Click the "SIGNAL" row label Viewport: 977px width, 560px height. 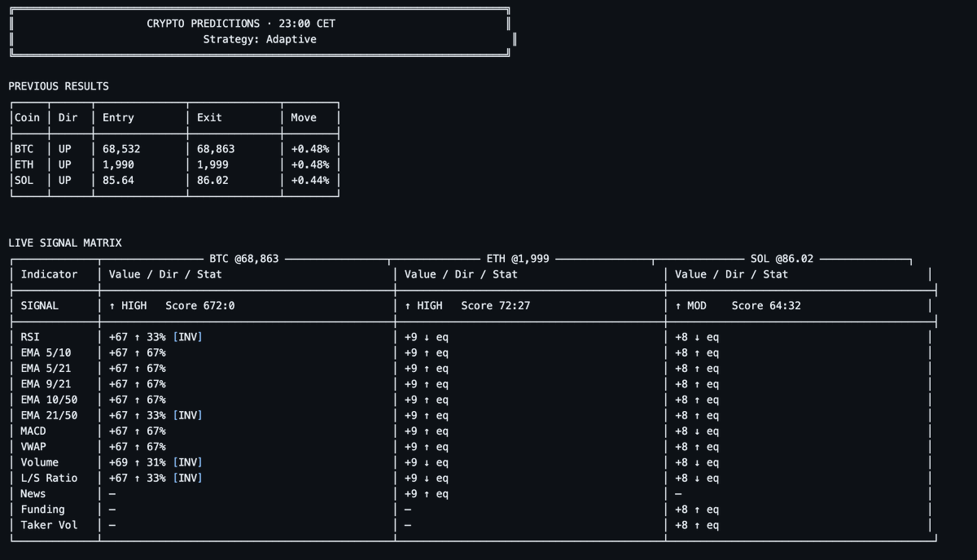pyautogui.click(x=40, y=305)
